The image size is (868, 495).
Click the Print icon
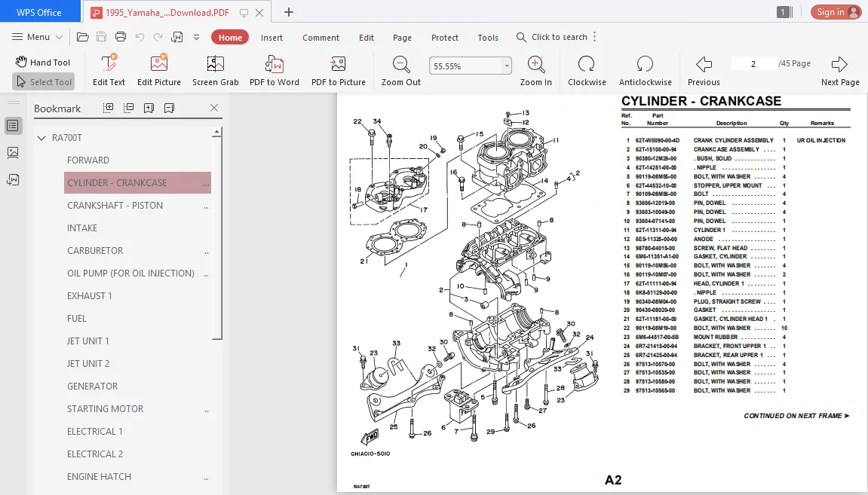click(x=120, y=37)
